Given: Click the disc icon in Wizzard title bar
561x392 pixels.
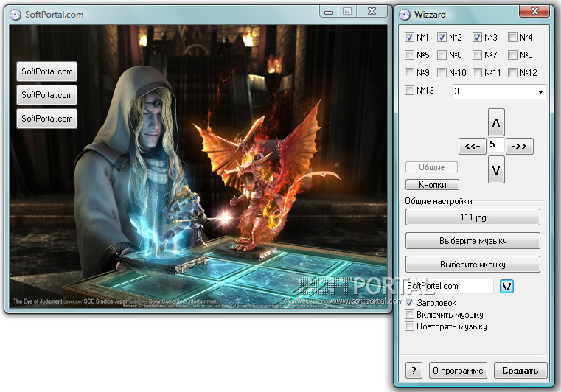Looking at the screenshot, I should click(x=405, y=15).
